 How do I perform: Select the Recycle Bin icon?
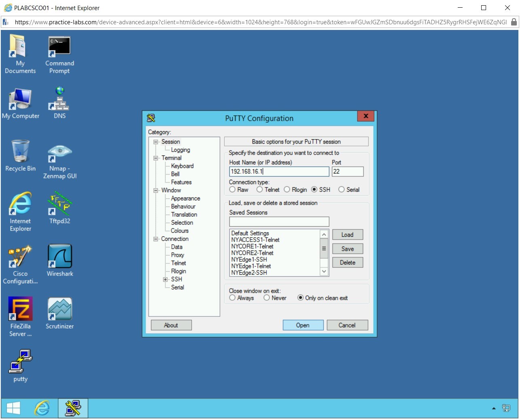tap(20, 156)
